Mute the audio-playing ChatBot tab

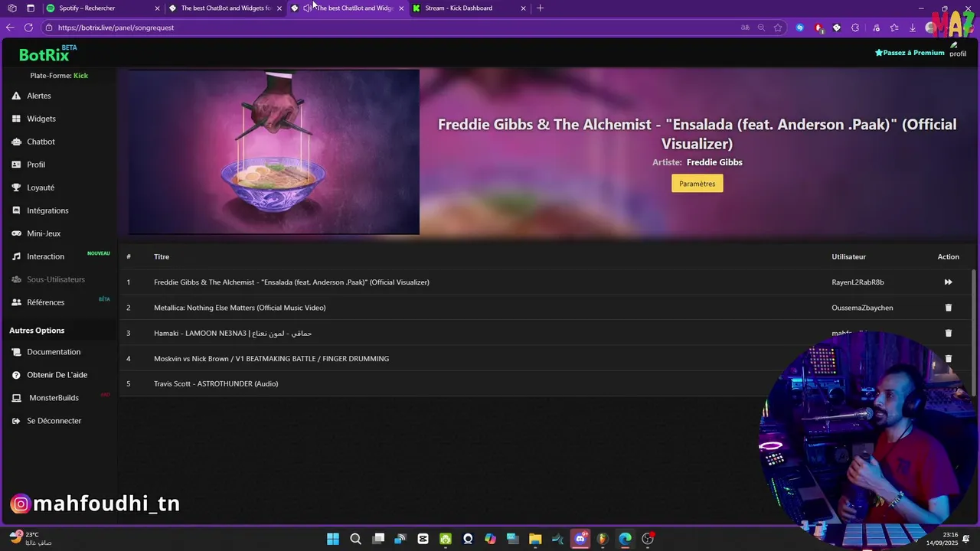coord(307,8)
